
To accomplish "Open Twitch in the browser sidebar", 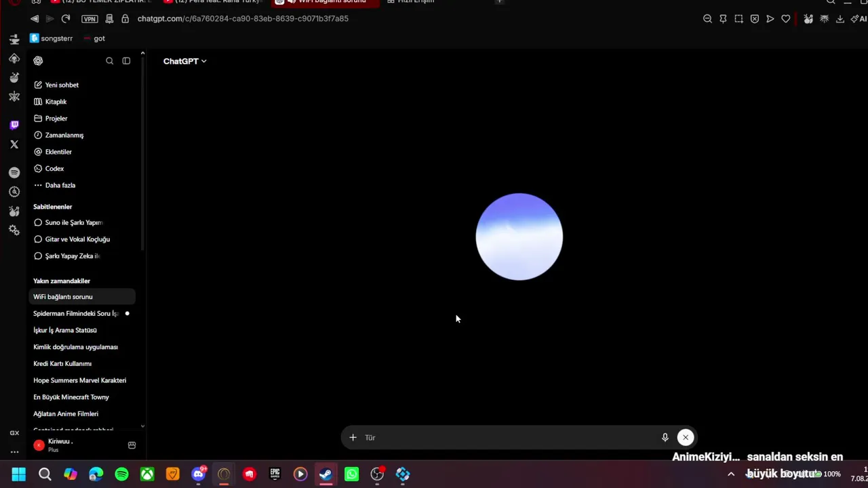I will (x=14, y=125).
